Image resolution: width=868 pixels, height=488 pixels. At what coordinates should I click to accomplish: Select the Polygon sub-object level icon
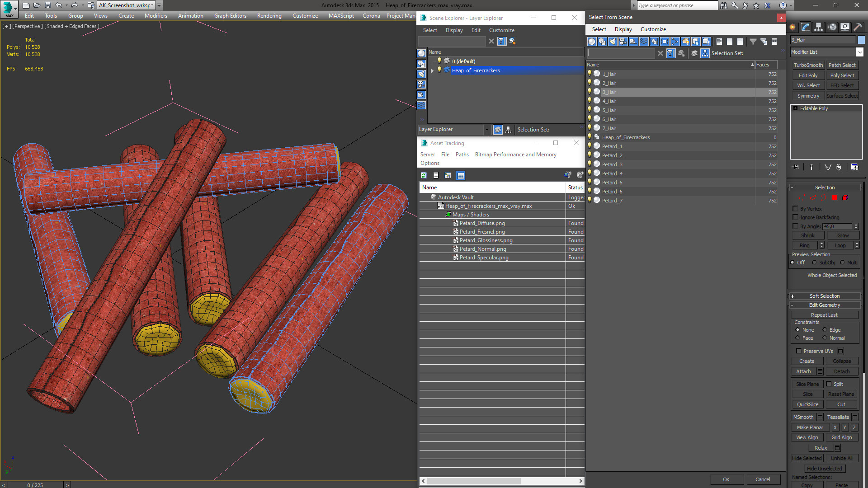[835, 198]
